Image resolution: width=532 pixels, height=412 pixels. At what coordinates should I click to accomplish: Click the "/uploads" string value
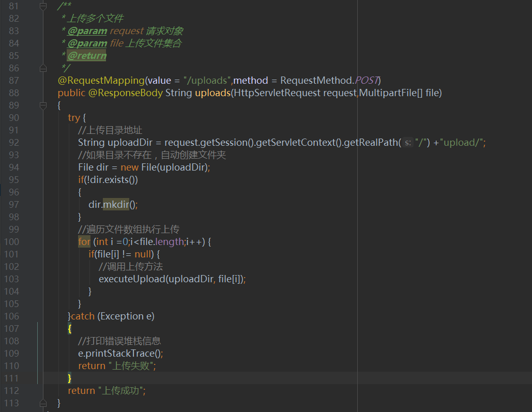coord(207,81)
